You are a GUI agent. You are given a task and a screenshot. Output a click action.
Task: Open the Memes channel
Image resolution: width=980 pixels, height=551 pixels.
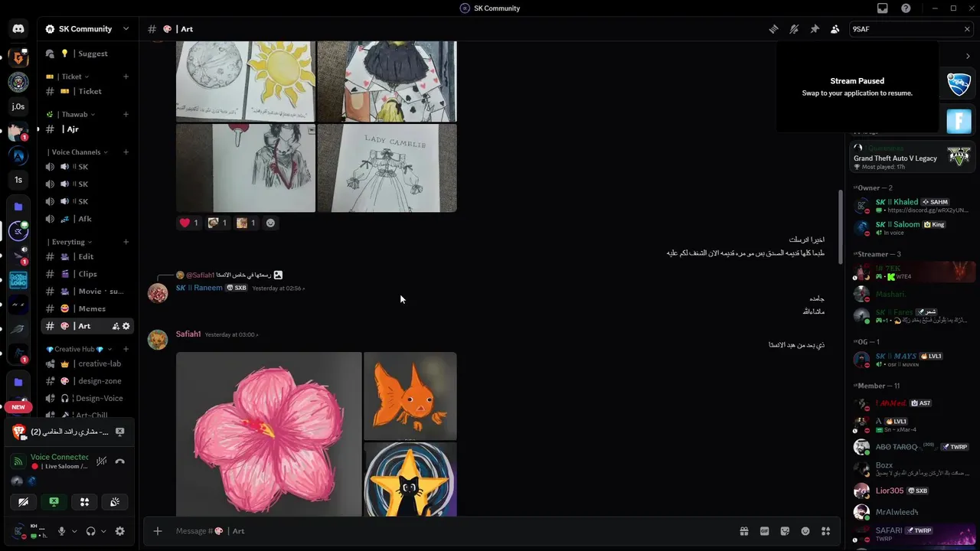click(x=87, y=308)
